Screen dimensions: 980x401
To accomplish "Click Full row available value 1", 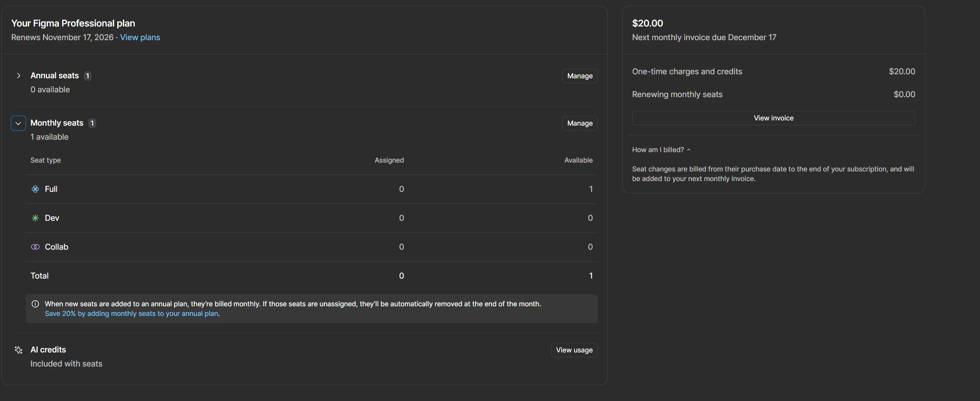I will [591, 189].
